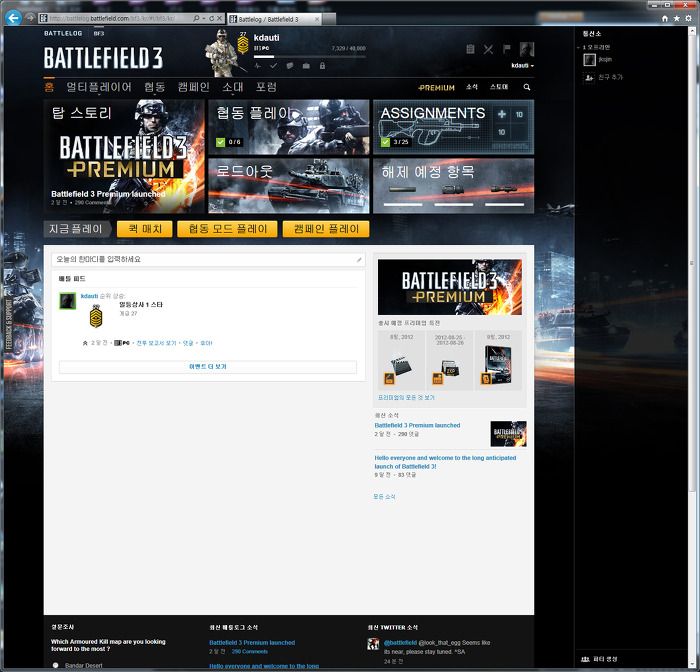This screenshot has height=672, width=700.
Task: Click kdauti name link in battle feed
Action: pyautogui.click(x=89, y=296)
